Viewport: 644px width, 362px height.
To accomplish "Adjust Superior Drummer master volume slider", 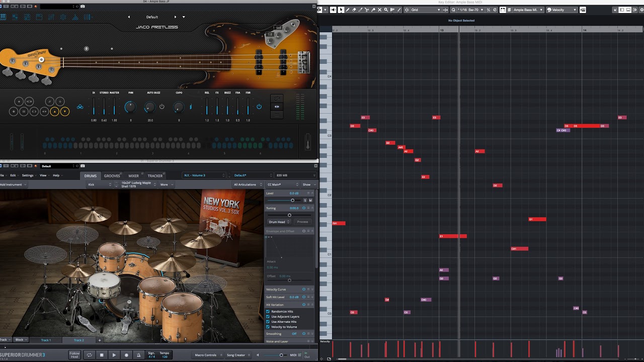I will coord(281,355).
